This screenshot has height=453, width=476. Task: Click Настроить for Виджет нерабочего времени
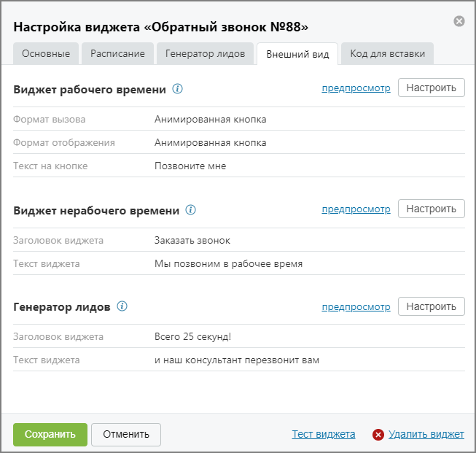coord(432,209)
